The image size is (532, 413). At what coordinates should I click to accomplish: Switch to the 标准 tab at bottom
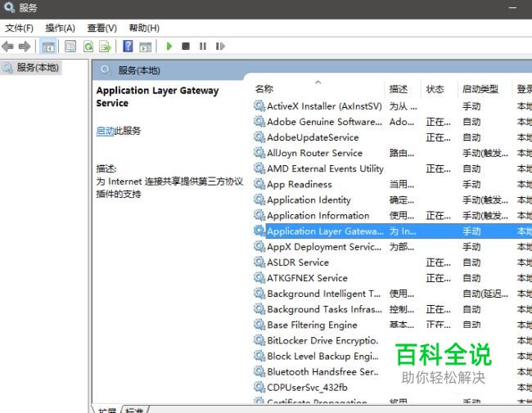pos(134,410)
